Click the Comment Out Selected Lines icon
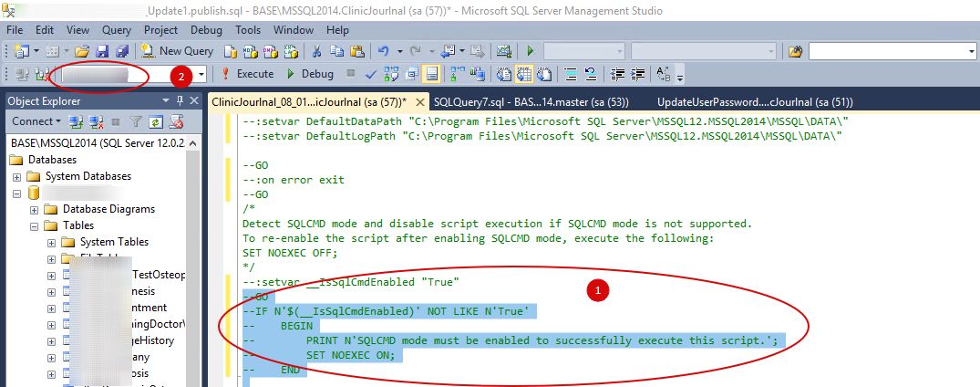 [571, 74]
